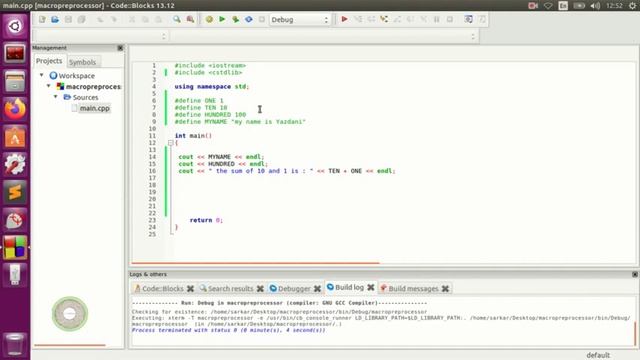Click the Code::Blocks launcher icon
The width and height of the screenshot is (640, 360).
click(15, 247)
